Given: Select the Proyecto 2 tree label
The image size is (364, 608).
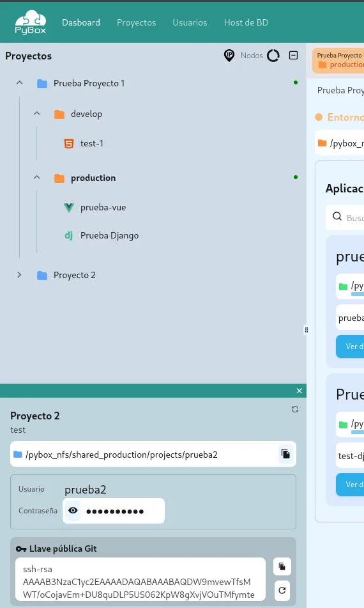Looking at the screenshot, I should [x=74, y=276].
